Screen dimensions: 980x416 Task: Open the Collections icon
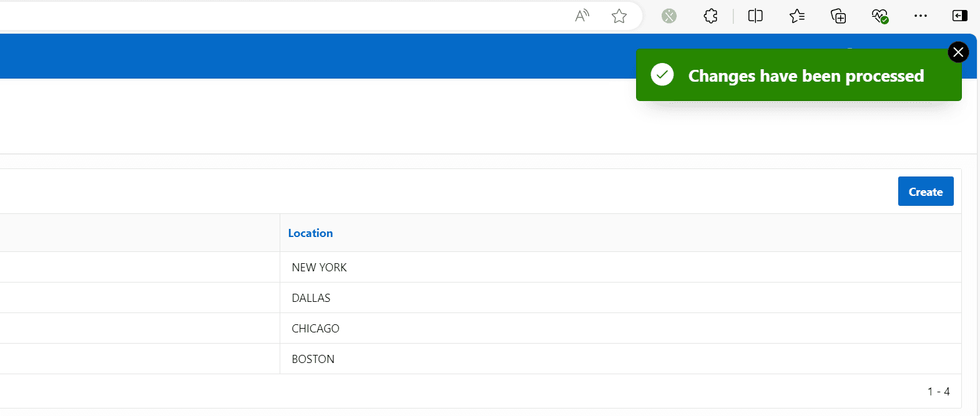click(x=838, y=16)
